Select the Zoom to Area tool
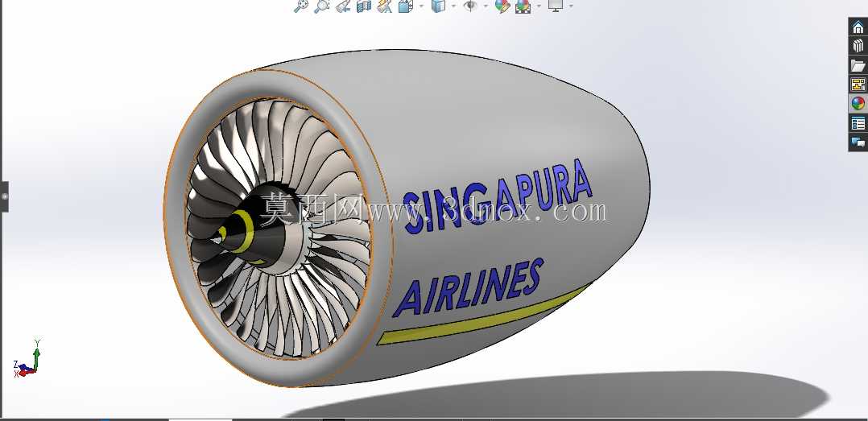 [x=321, y=6]
